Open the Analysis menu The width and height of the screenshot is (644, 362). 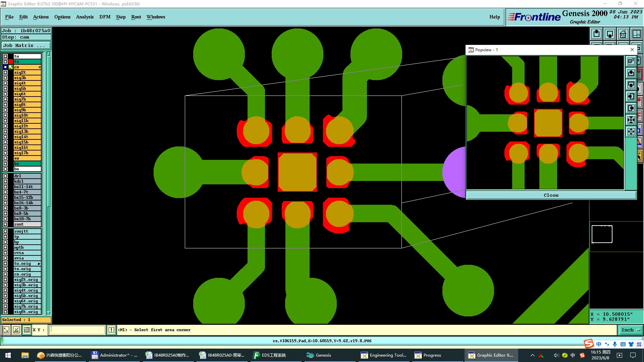pos(85,17)
